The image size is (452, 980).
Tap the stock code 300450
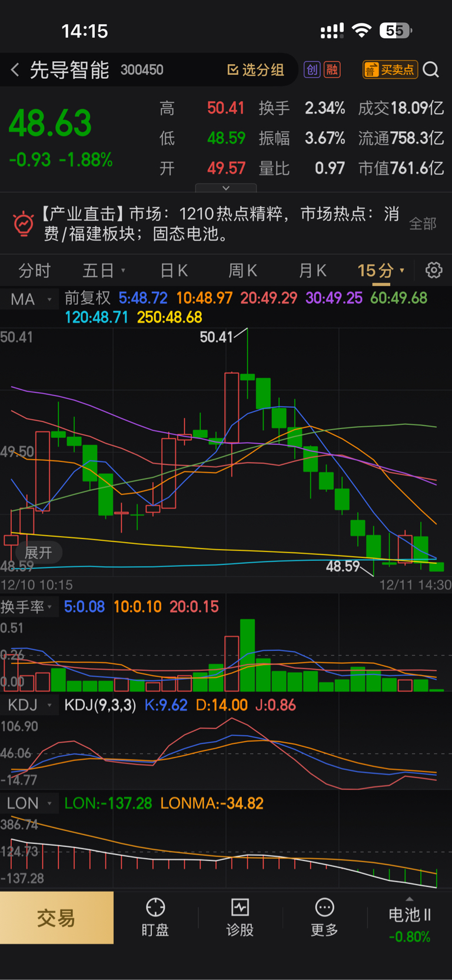[x=142, y=70]
